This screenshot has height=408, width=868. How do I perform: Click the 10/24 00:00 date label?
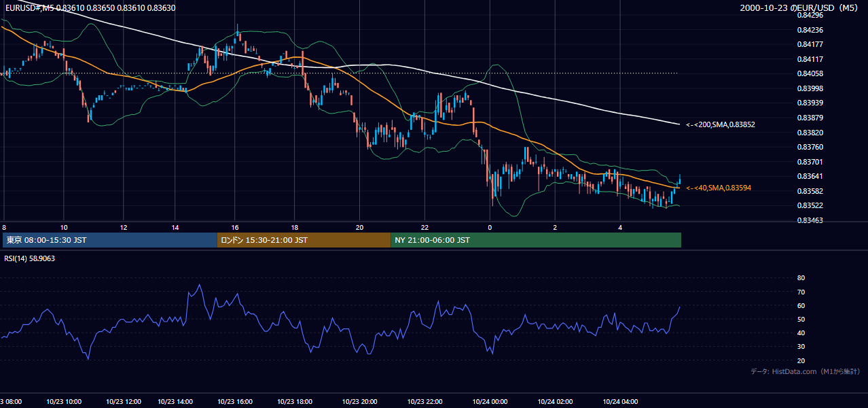(490, 402)
